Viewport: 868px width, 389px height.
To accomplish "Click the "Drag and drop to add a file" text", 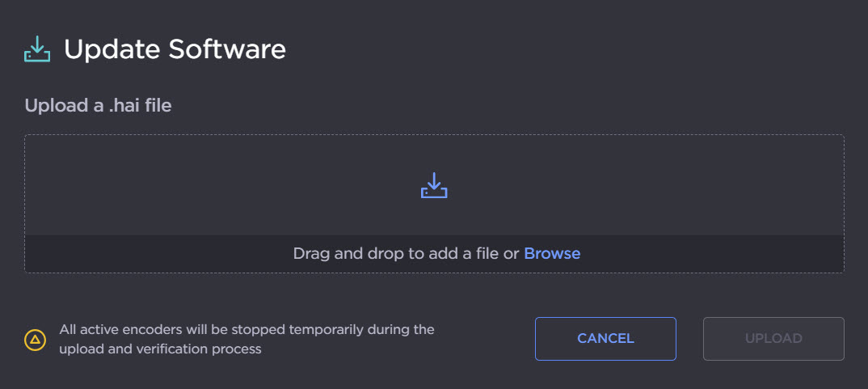I will pyautogui.click(x=406, y=253).
